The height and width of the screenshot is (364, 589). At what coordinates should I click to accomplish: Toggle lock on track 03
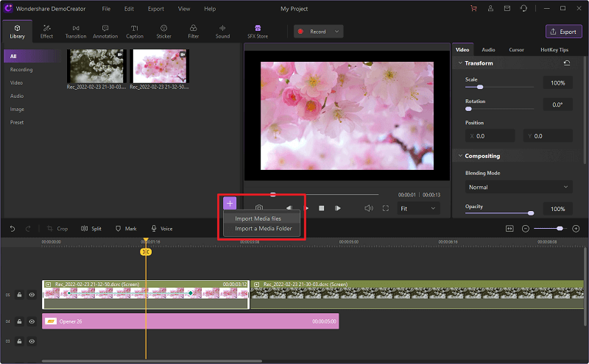(19, 341)
